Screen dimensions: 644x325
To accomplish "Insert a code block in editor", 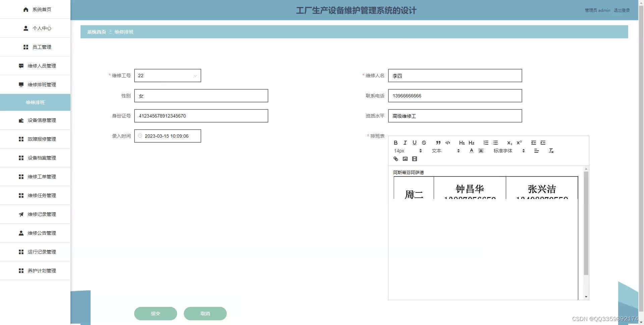I will click(x=447, y=143).
